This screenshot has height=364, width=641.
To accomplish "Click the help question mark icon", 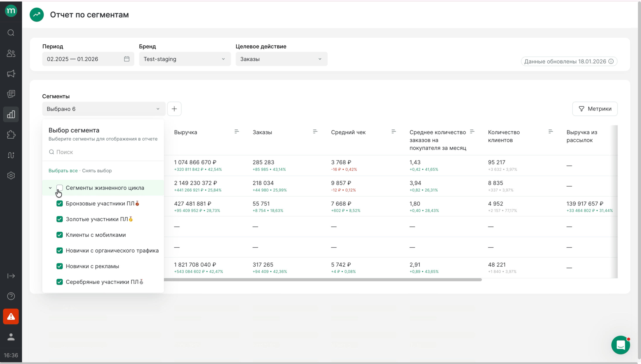I will (x=11, y=296).
